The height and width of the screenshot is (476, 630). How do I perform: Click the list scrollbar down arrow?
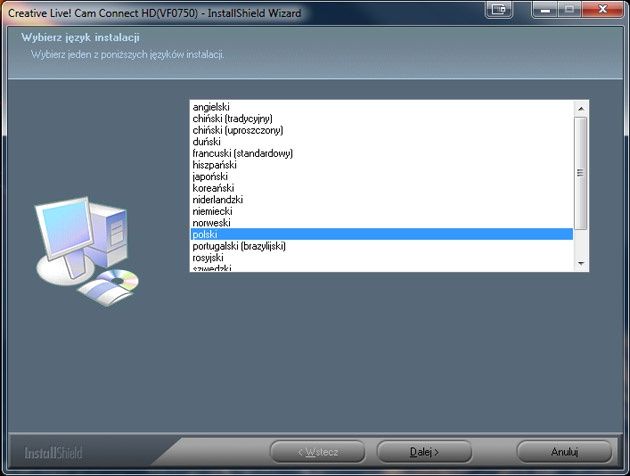click(581, 264)
